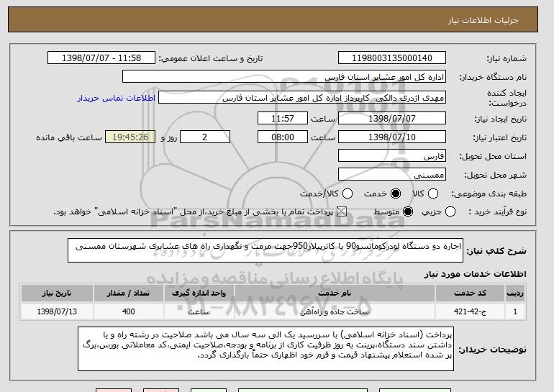
Task: Click service name cell ساخت جاده و راه‌آهن
Action: tap(335, 311)
